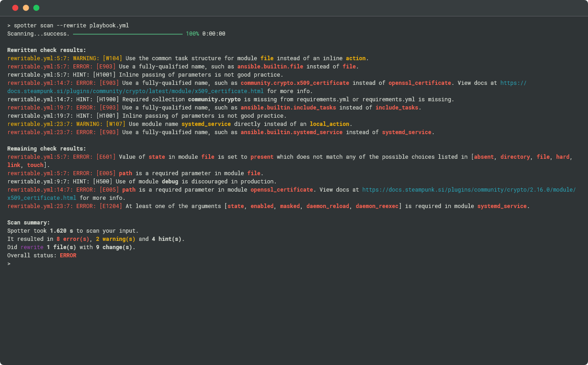This screenshot has width=588, height=365.
Task: Select the W104 warning code
Action: 112,58
